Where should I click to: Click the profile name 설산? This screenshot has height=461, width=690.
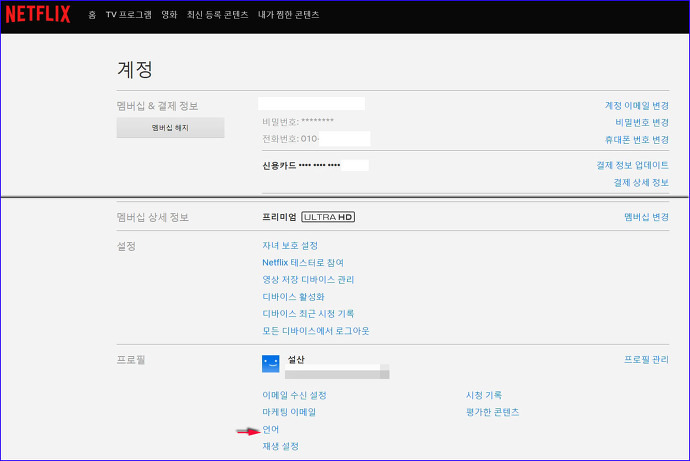(x=296, y=359)
